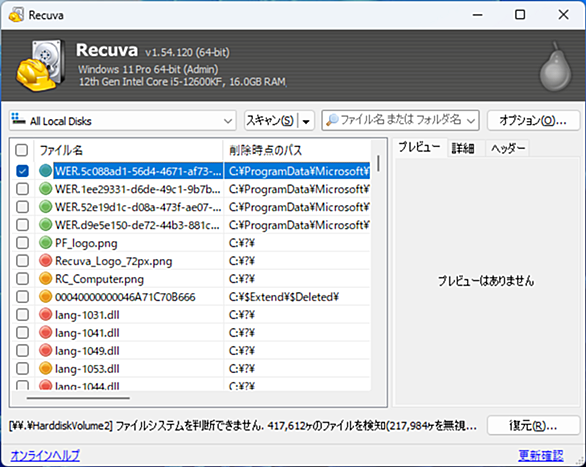Select the RC_Computer.png file row
The width and height of the screenshot is (586, 467).
191,279
